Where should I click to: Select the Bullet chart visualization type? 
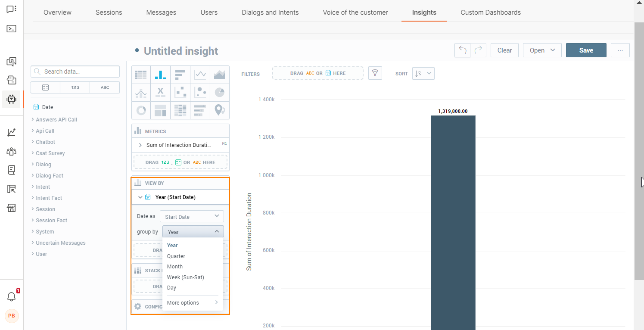[x=200, y=110]
